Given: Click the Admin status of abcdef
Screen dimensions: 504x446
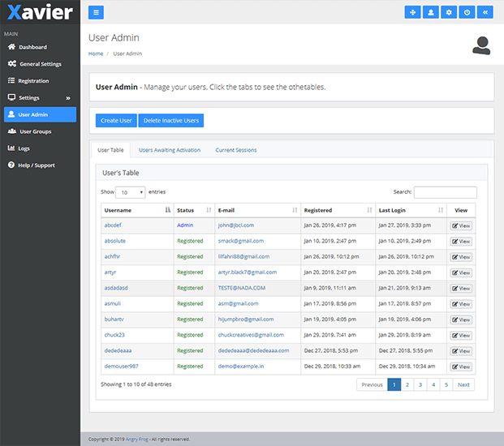Looking at the screenshot, I should [185, 225].
